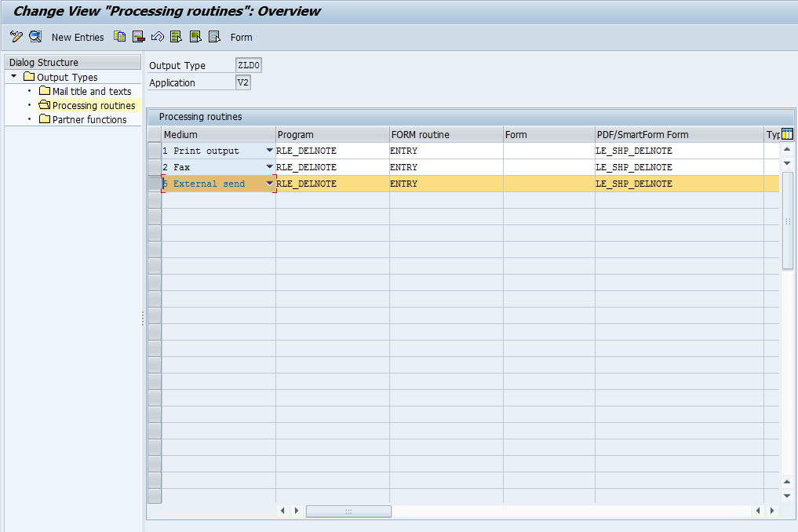
Task: Click the Partner functions folder icon
Action: click(x=45, y=119)
